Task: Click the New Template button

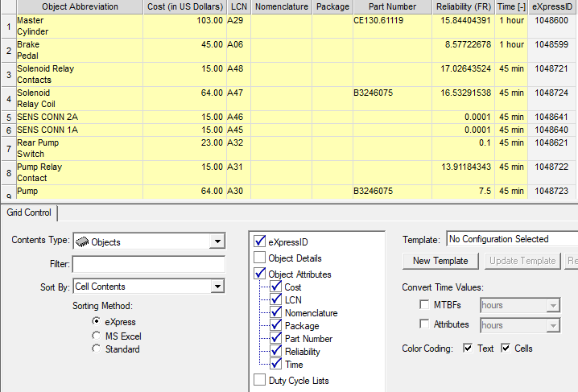Action: (440, 261)
